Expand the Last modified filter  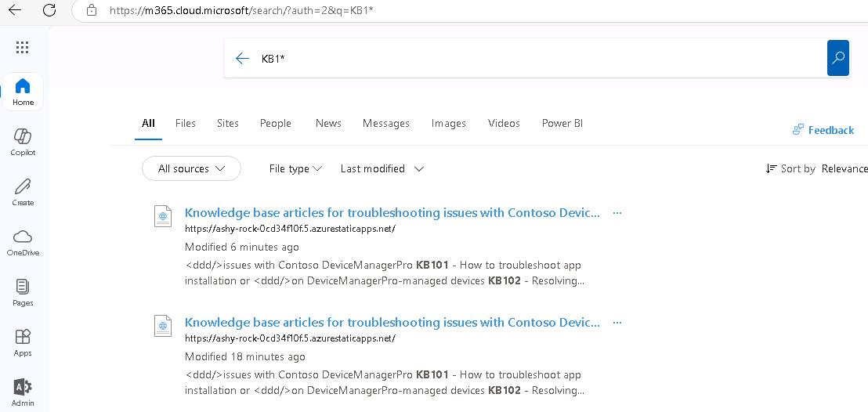[x=382, y=168]
